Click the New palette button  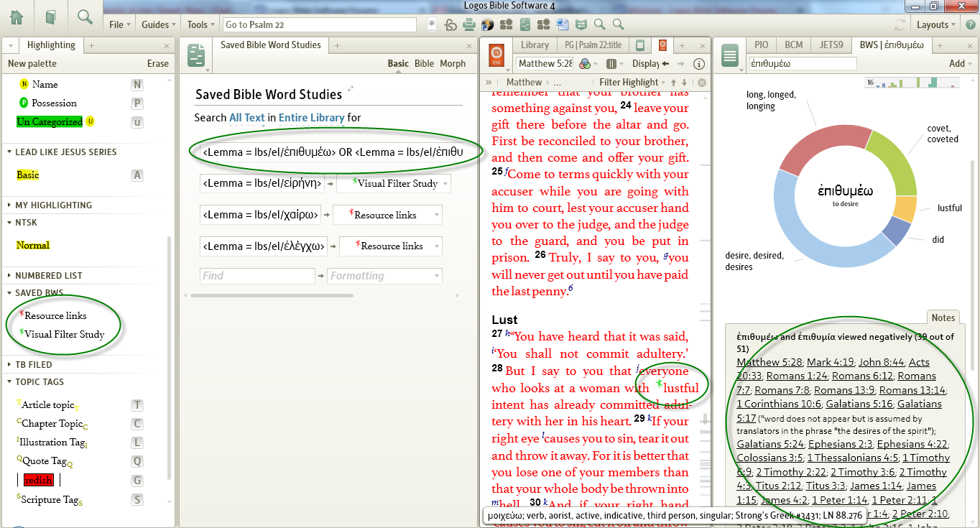(32, 63)
